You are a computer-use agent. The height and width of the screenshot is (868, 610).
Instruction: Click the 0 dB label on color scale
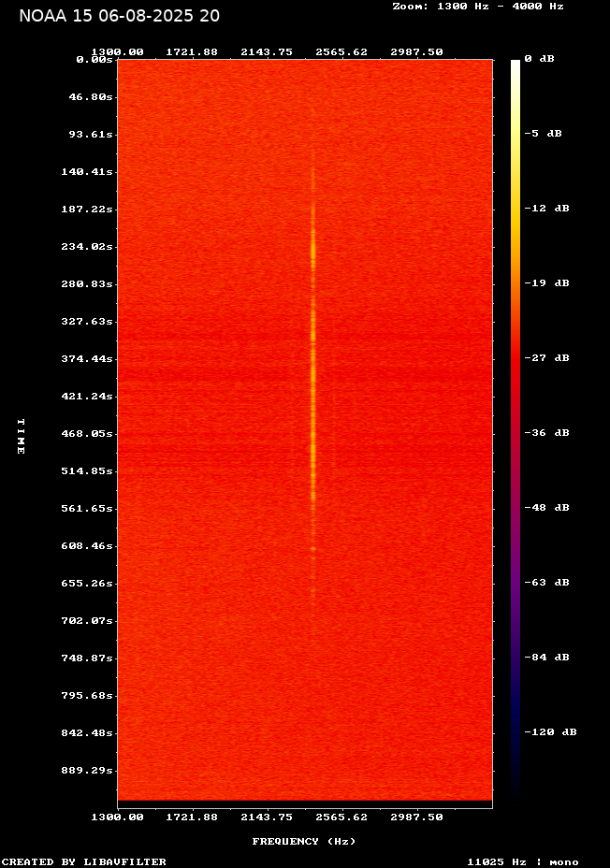pos(539,59)
